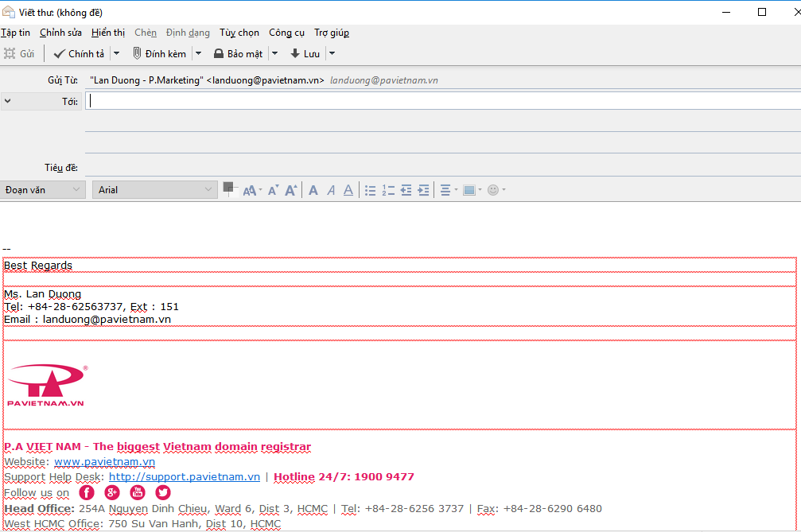Image resolution: width=801 pixels, height=532 pixels.
Task: Open the Công cụ menu
Action: pos(286,33)
